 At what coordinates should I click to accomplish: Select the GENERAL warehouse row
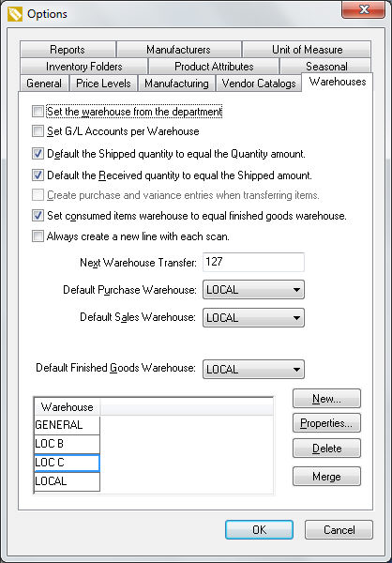68,425
